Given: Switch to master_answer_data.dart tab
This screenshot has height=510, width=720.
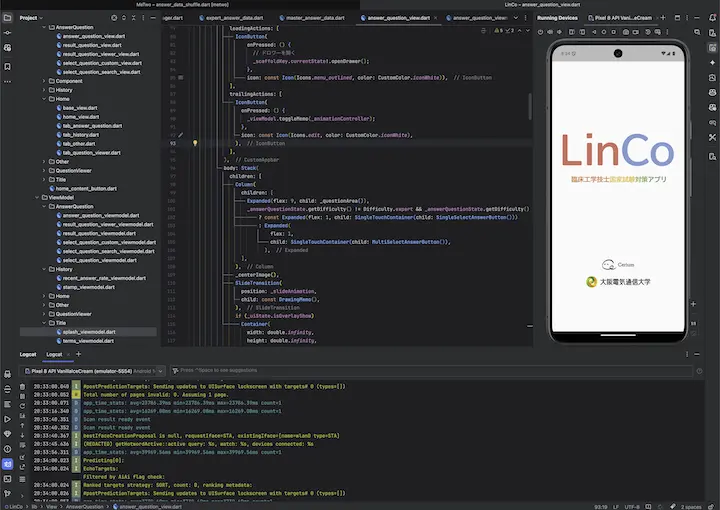Looking at the screenshot, I should (312, 18).
